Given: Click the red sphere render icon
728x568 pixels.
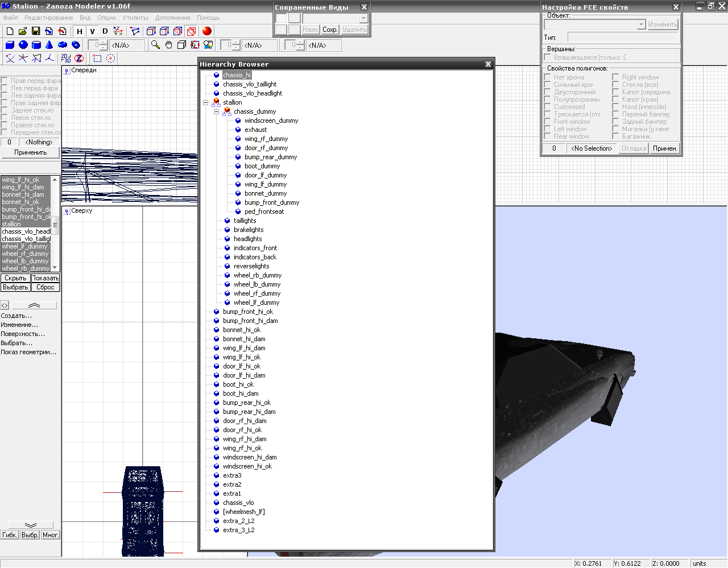Looking at the screenshot, I should tap(207, 31).
